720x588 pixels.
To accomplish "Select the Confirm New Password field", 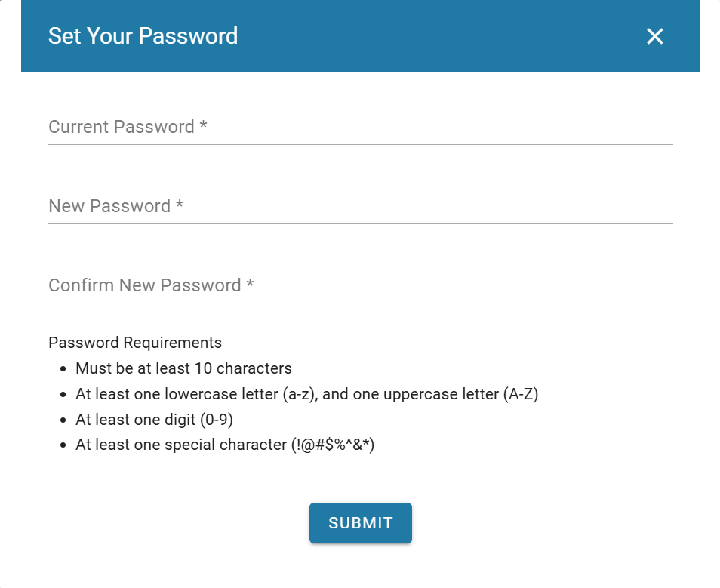I will [x=360, y=285].
